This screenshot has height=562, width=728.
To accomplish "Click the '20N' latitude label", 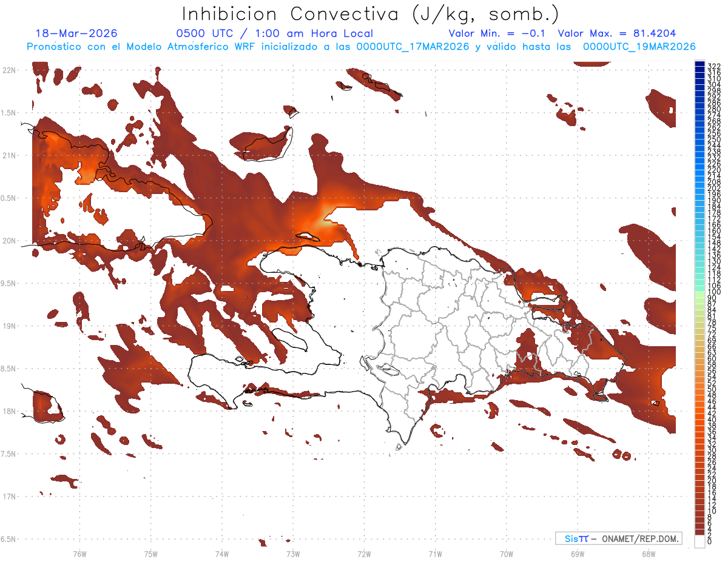I will pos(9,241).
